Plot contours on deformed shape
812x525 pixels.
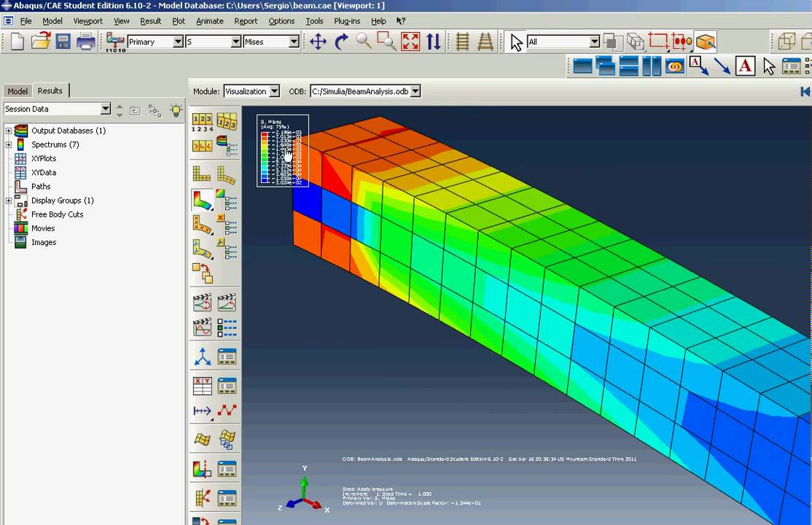click(202, 200)
